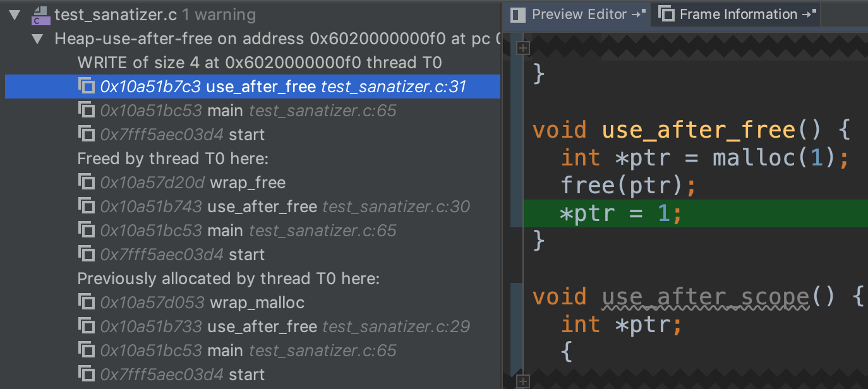
Task: Click the use_after_scope function name in editor
Action: [705, 297]
